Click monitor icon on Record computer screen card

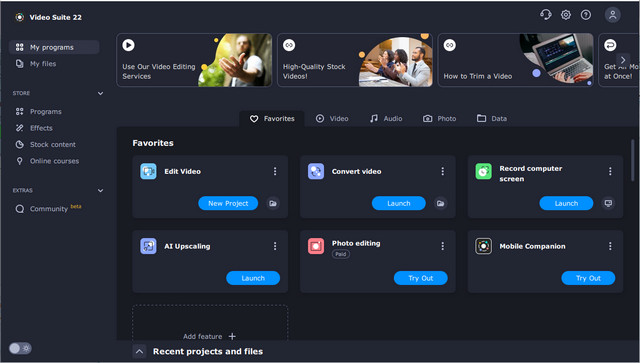608,203
